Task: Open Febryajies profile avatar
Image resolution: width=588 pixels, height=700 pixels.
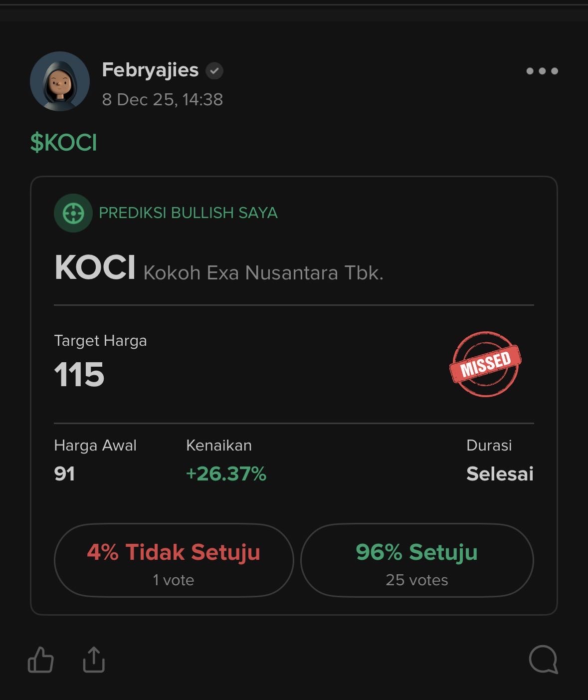Action: pos(60,81)
